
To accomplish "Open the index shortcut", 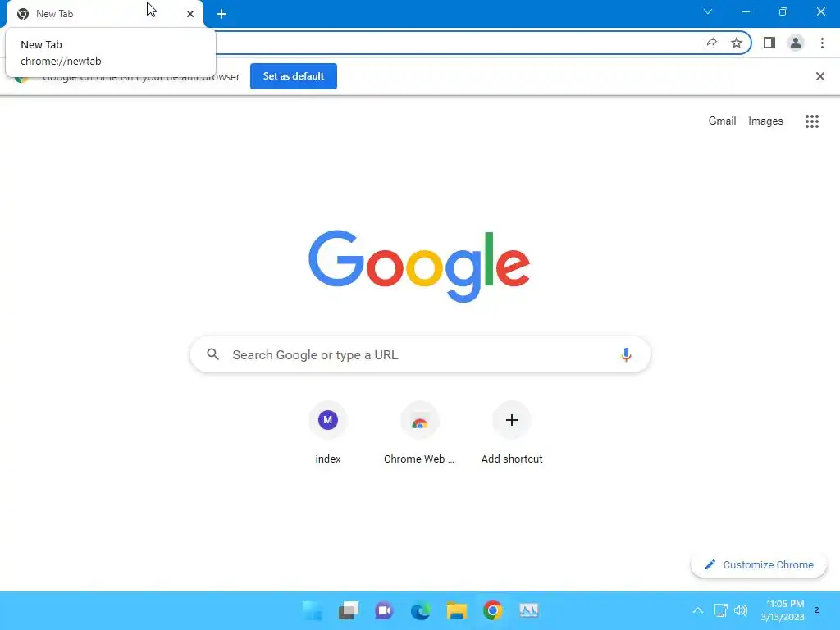I will [x=328, y=433].
